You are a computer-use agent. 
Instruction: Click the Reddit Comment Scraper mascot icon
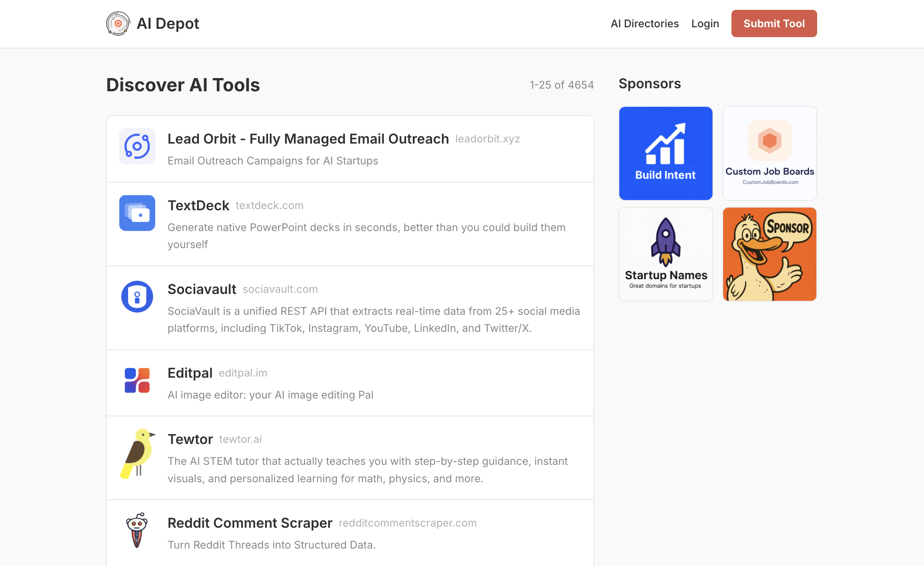[137, 530]
